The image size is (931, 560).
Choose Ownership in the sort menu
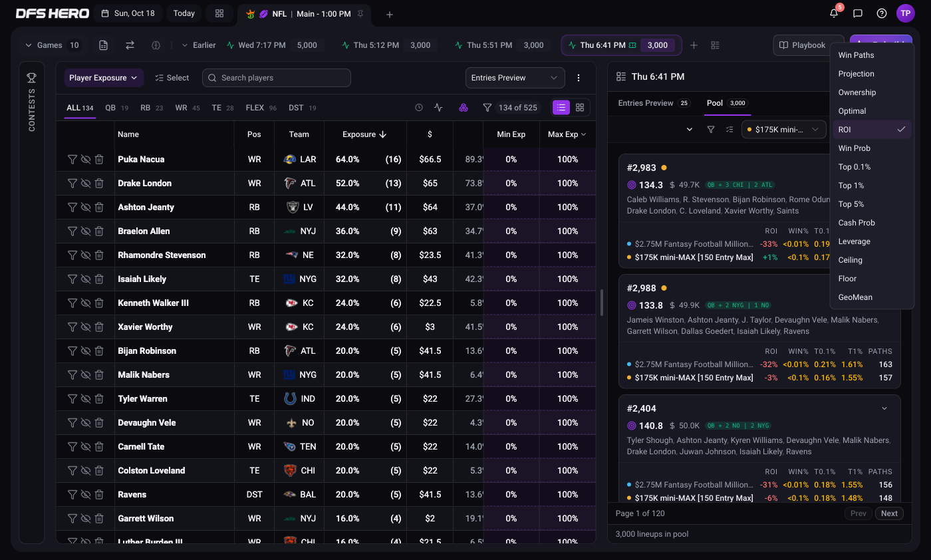pyautogui.click(x=872, y=92)
